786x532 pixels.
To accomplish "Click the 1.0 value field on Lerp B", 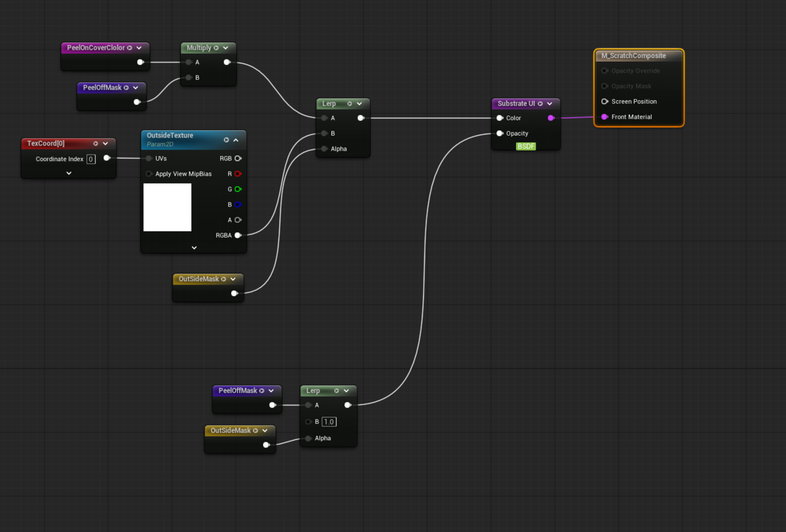I will click(329, 421).
